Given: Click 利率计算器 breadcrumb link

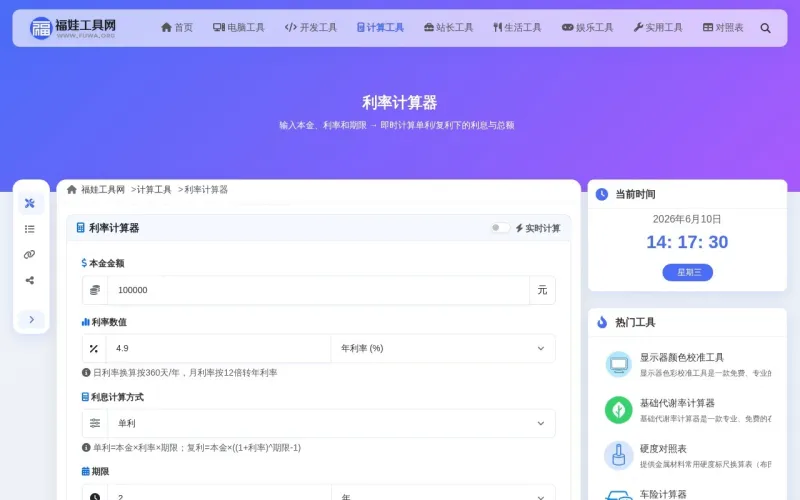Looking at the screenshot, I should point(206,189).
